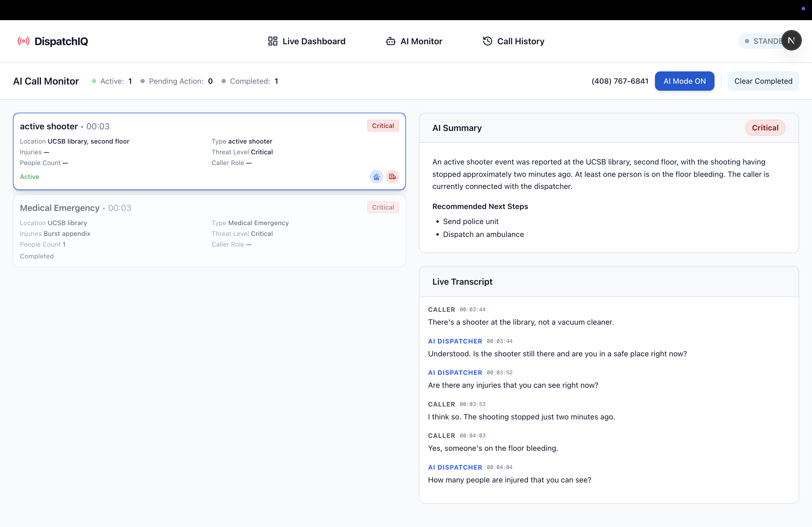Screen dimensions: 812x527
Task: Click the Live Transcript panel header
Action: tap(462, 281)
